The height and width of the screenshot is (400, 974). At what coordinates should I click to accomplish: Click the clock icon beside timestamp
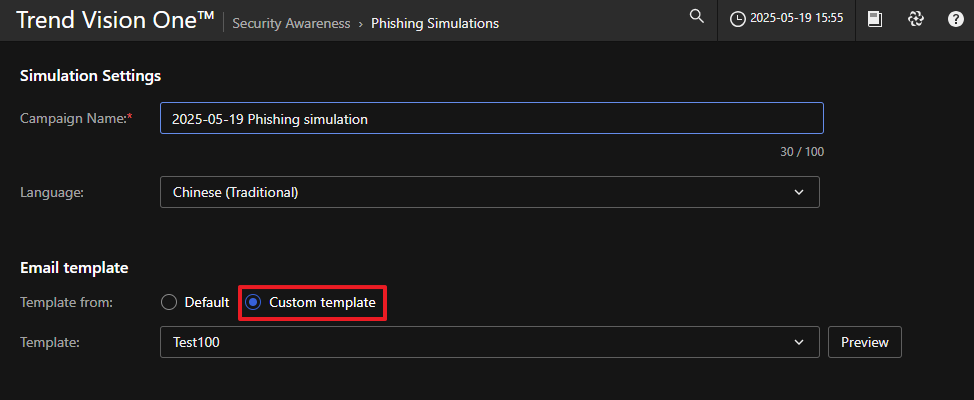738,20
